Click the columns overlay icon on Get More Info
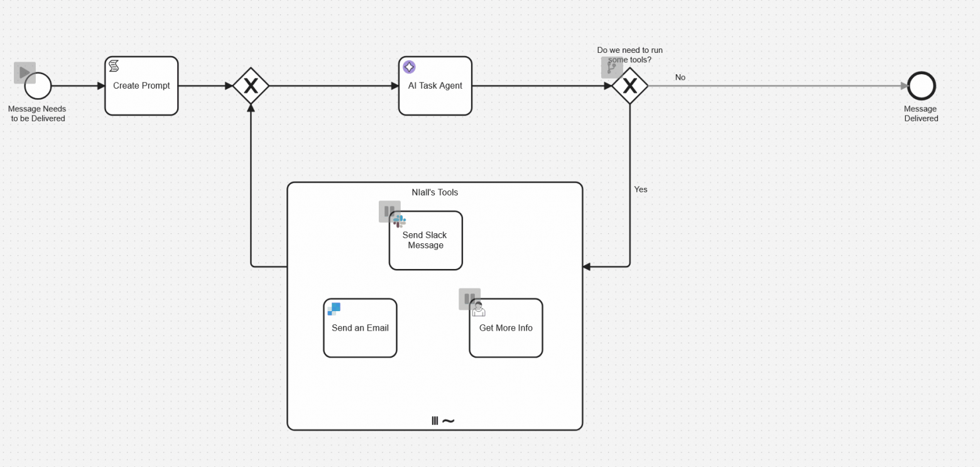Viewport: 980px width, 467px height. tap(470, 299)
